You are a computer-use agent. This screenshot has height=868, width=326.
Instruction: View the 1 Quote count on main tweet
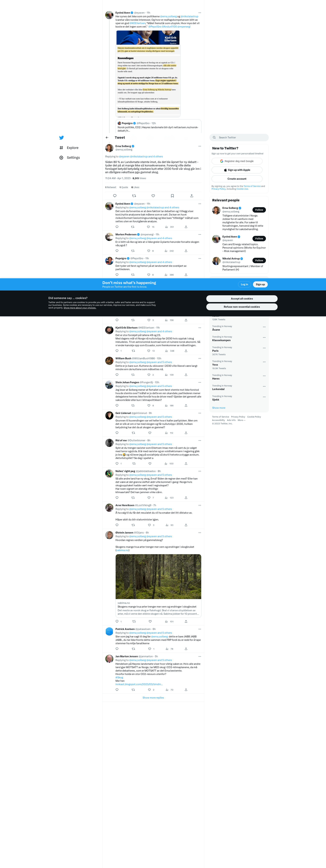pyautogui.click(x=124, y=187)
